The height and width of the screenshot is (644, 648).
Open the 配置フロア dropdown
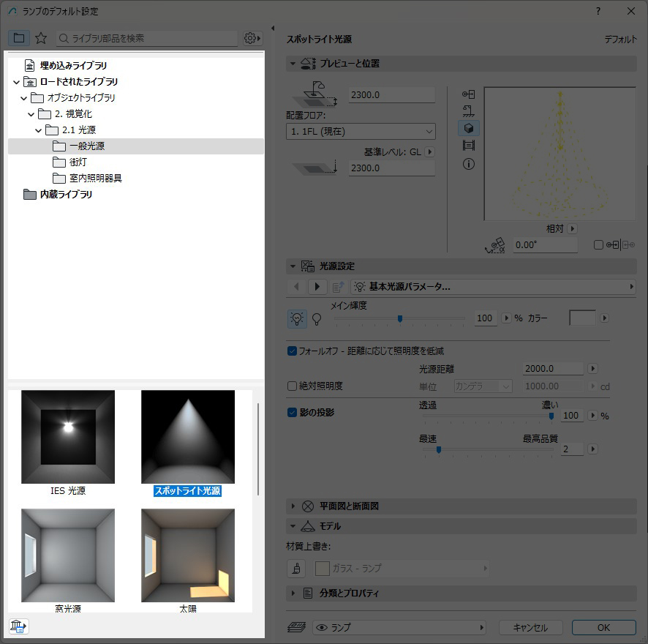click(x=361, y=132)
